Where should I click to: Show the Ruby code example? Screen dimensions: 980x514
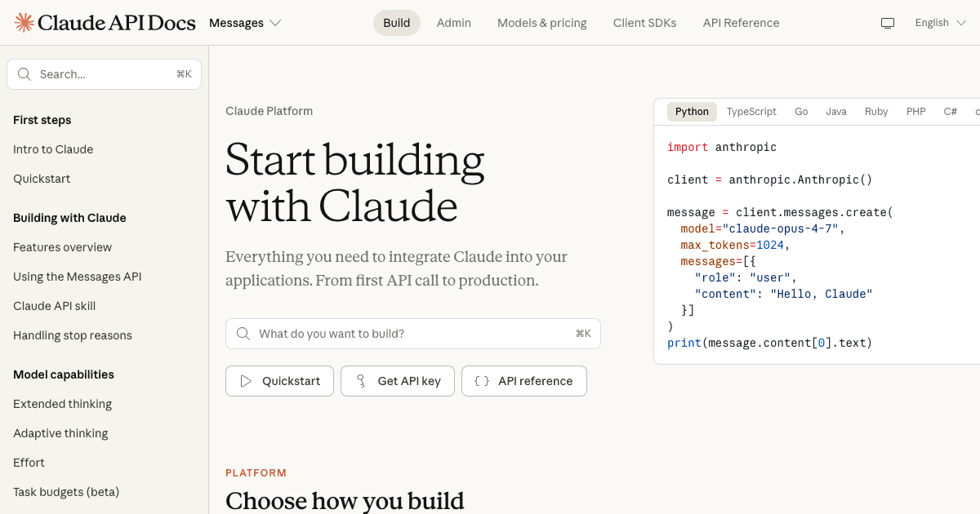click(875, 112)
